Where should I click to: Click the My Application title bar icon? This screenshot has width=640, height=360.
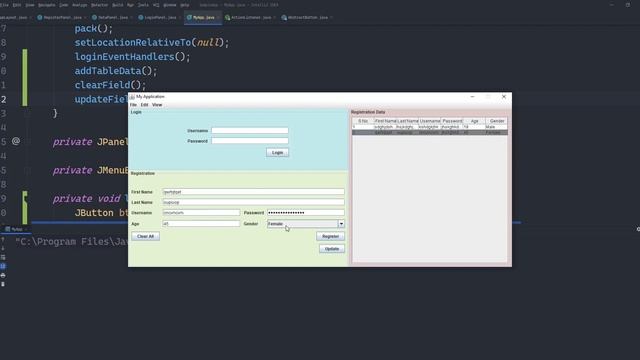coord(132,97)
